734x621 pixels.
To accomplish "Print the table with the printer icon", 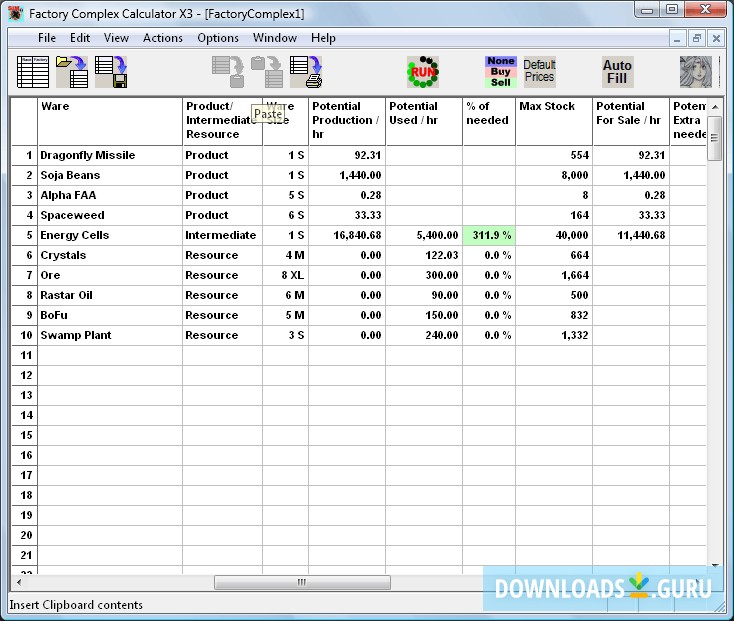I will pyautogui.click(x=306, y=72).
